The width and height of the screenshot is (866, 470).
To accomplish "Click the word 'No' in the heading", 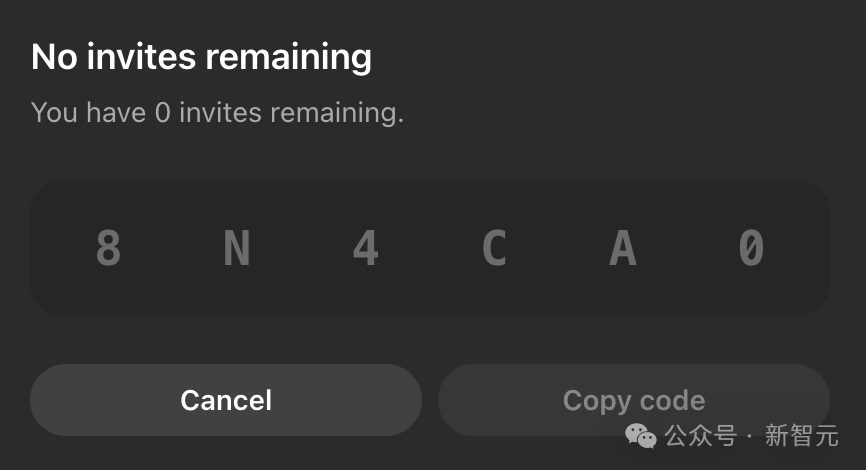I will (x=54, y=57).
